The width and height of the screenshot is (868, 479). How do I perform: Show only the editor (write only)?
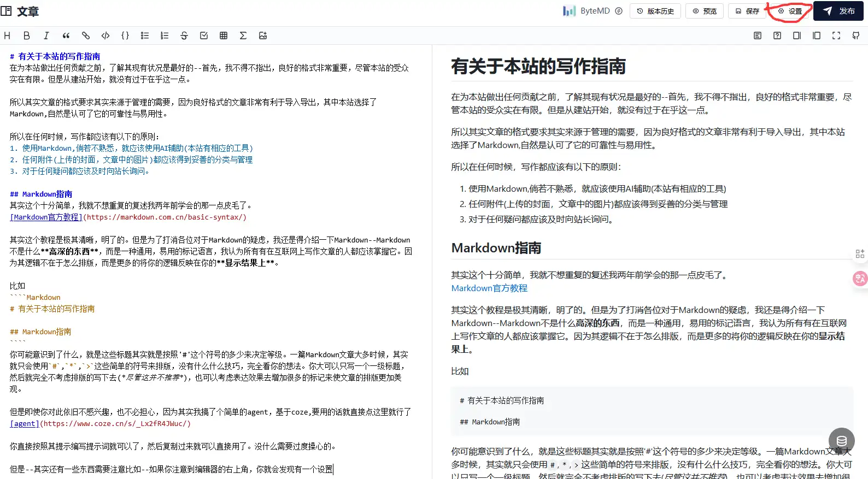pos(797,36)
